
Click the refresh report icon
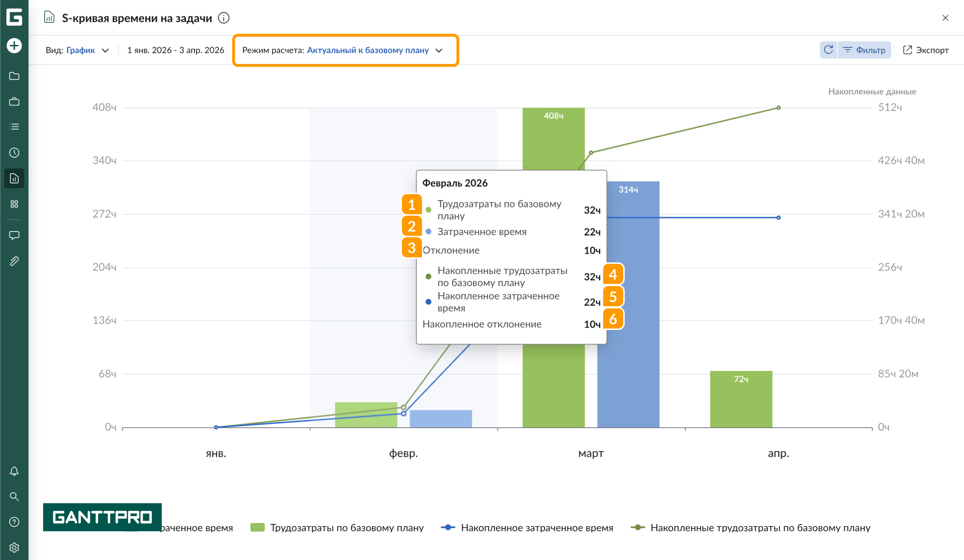click(x=828, y=50)
